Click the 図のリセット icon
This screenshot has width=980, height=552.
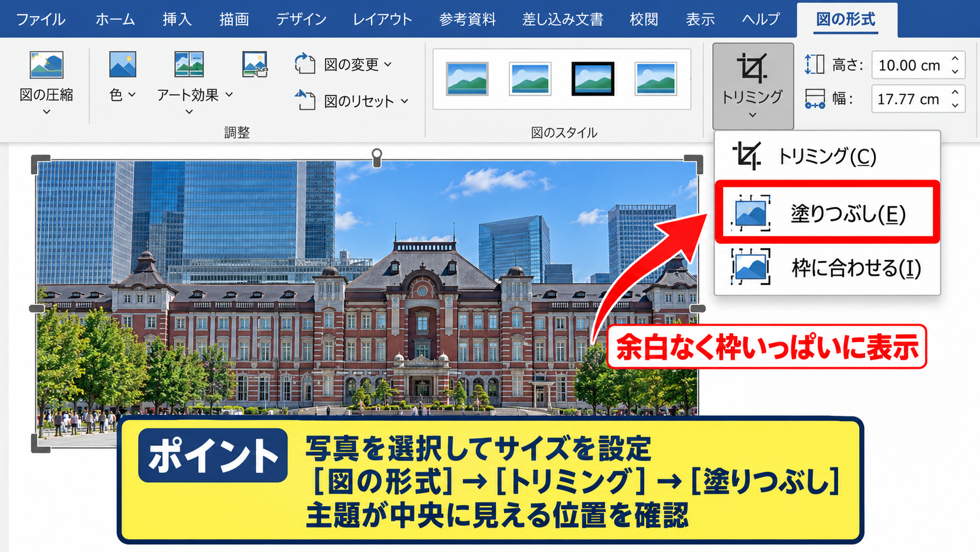[305, 100]
